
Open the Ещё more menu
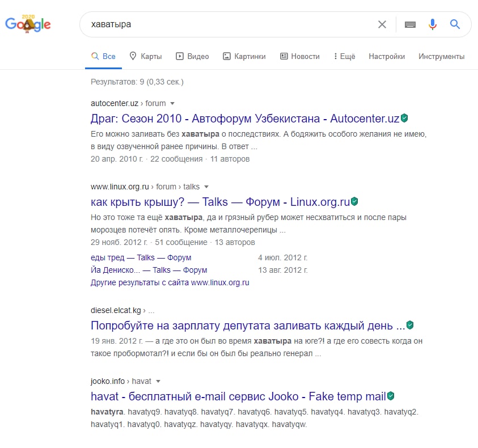[345, 56]
